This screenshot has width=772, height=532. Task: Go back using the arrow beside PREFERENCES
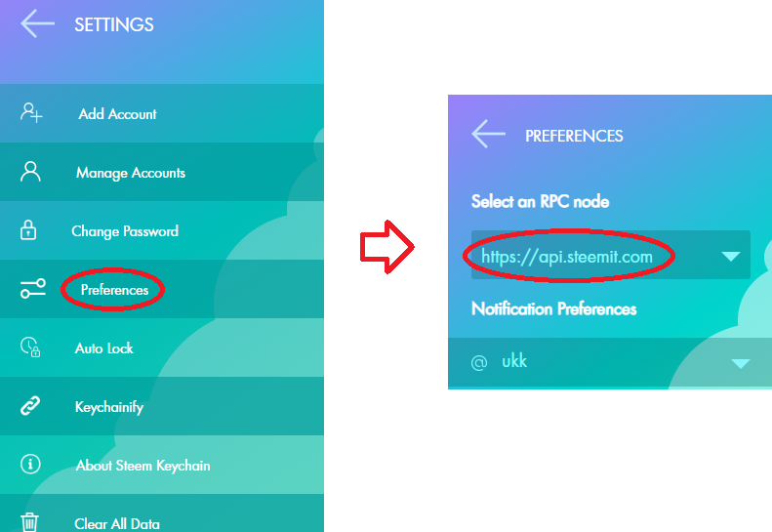[x=488, y=134]
